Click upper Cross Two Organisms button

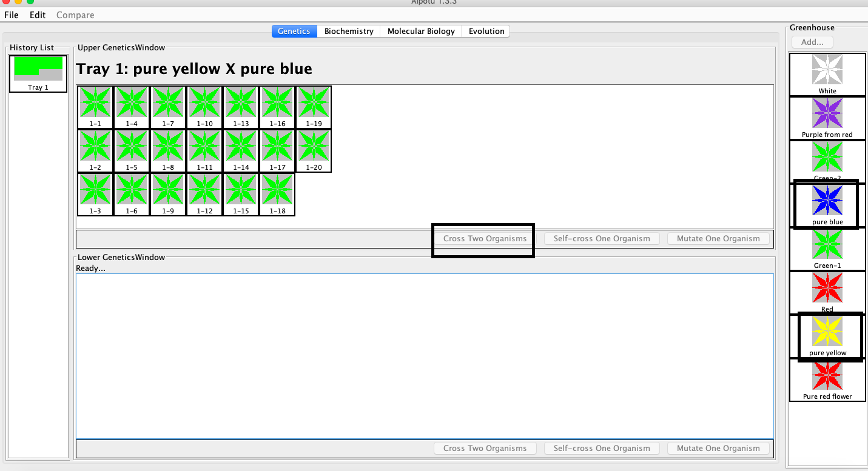point(485,238)
